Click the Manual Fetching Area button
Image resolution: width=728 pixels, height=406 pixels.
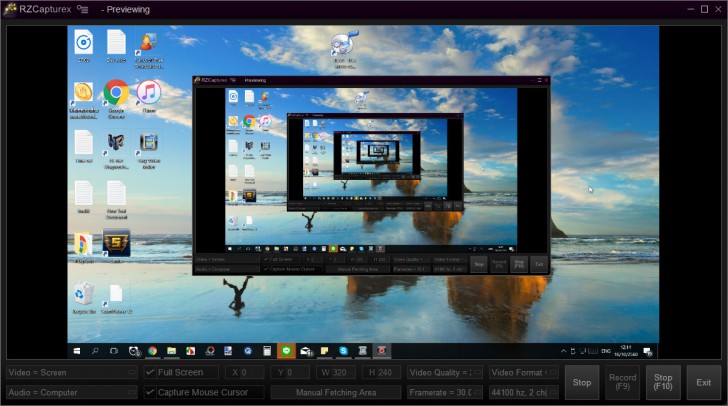point(336,393)
